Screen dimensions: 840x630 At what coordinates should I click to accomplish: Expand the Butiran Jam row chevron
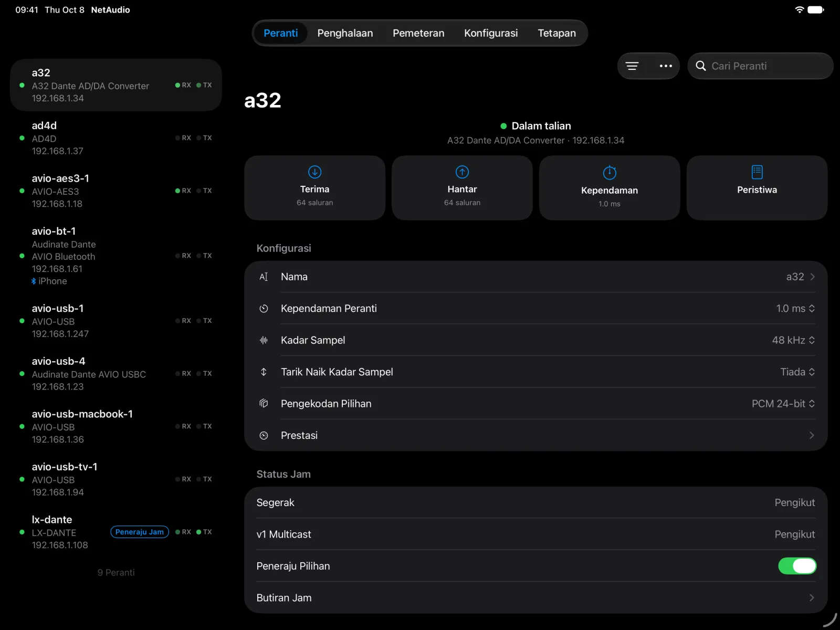(812, 598)
